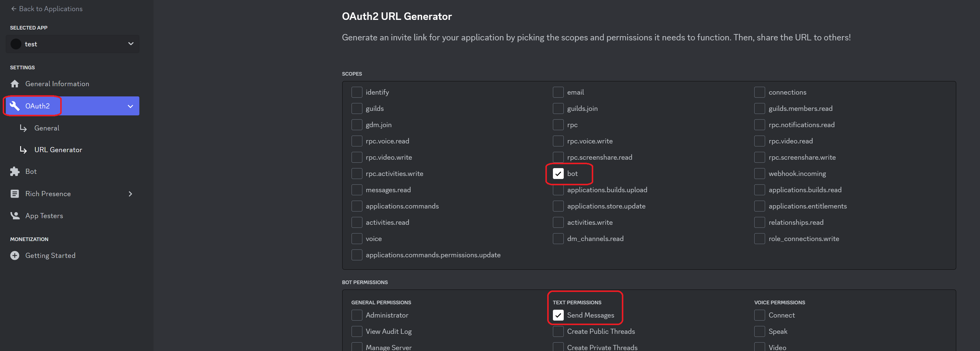This screenshot has height=351, width=980.
Task: Click the Rich Presence document icon
Action: (15, 194)
